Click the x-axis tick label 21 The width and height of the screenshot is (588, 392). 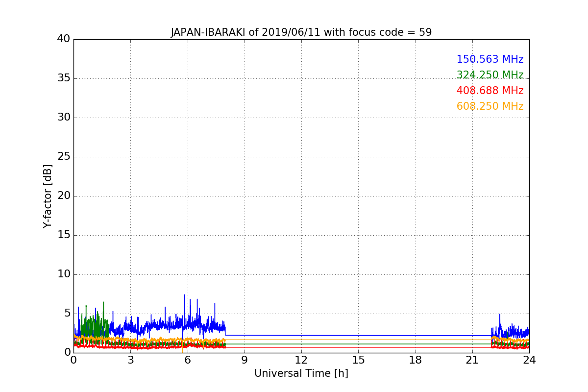(472, 360)
